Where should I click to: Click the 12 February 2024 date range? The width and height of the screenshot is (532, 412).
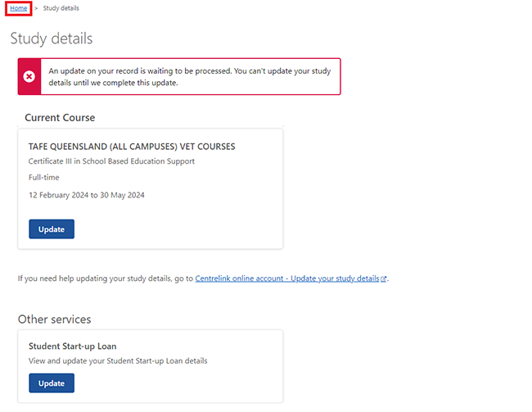click(x=87, y=195)
